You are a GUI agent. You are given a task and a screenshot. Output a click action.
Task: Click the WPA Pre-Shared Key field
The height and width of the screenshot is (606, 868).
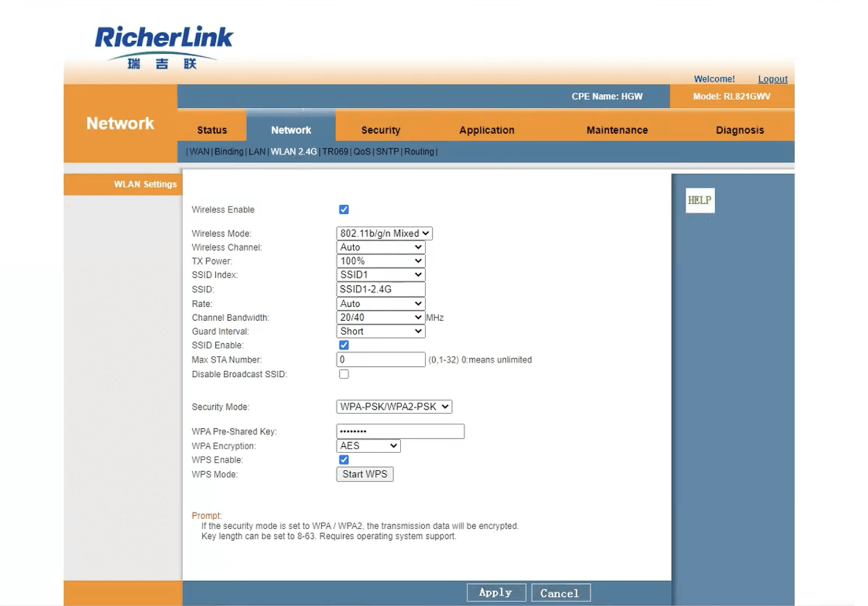click(400, 431)
